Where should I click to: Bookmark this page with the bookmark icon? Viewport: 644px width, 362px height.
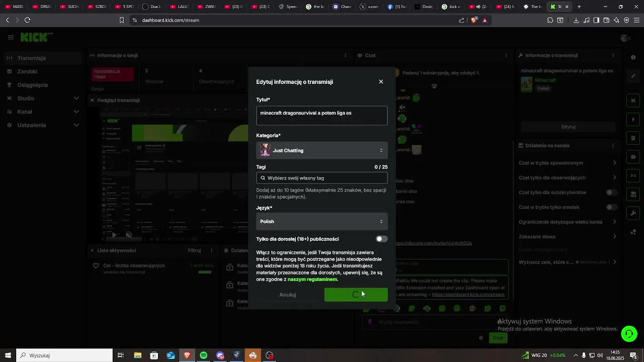121,20
